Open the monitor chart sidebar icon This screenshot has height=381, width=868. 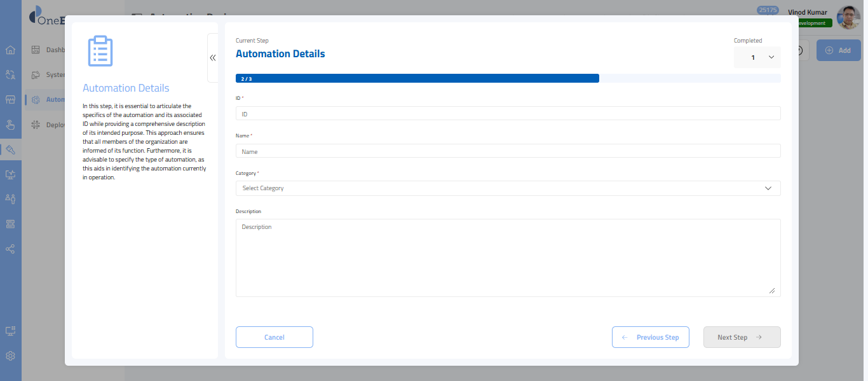(x=10, y=174)
